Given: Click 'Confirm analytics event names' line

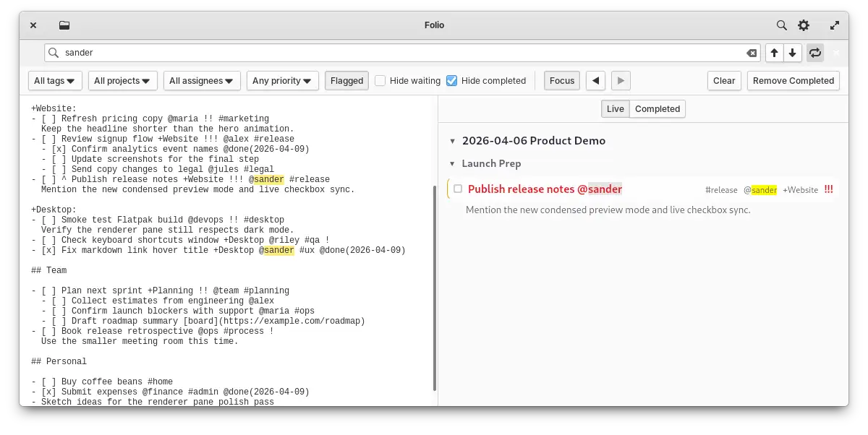Looking at the screenshot, I should click(175, 149).
